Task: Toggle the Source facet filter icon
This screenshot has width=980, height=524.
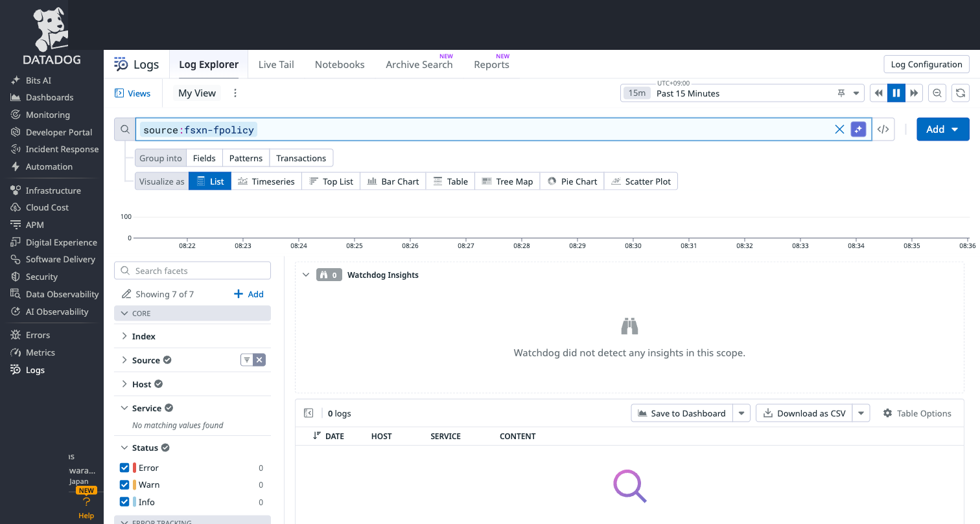Action: coord(247,360)
